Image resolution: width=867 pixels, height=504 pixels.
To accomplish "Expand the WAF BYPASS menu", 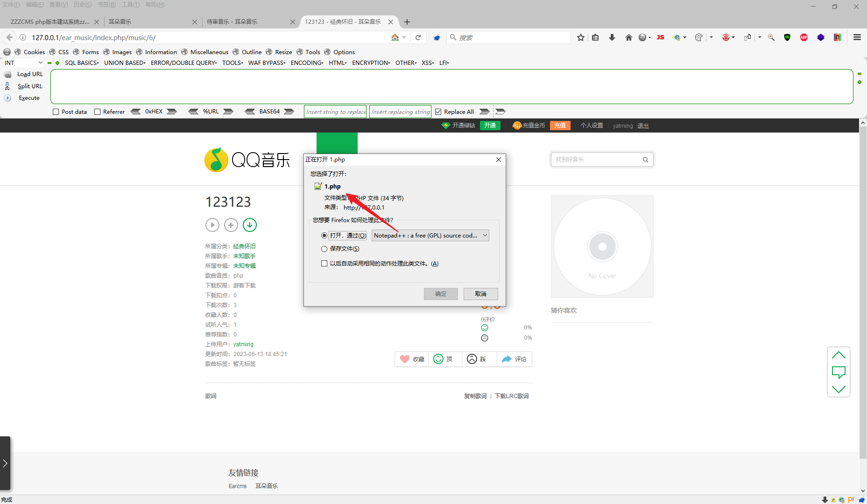I will [x=267, y=63].
